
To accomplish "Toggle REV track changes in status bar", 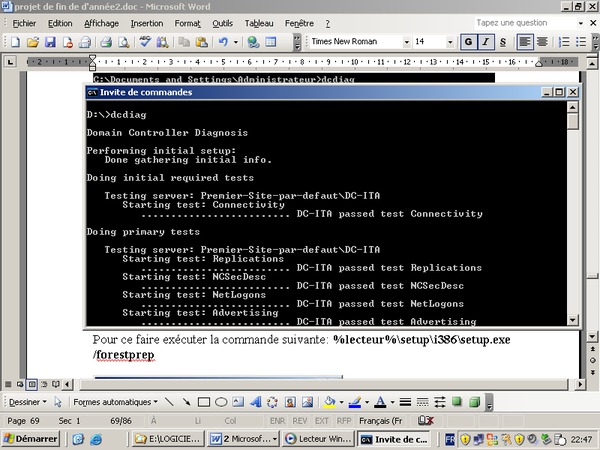I will pyautogui.click(x=299, y=421).
